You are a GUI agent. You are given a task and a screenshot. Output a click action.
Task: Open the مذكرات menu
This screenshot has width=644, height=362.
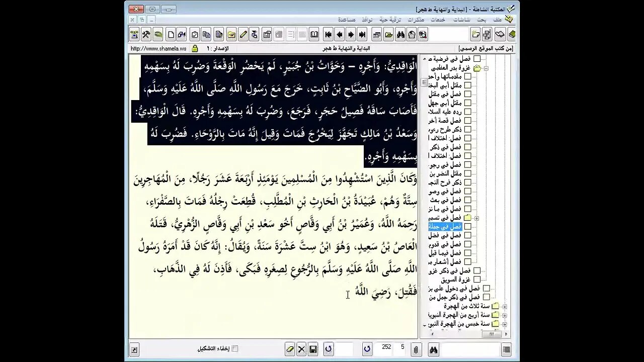pyautogui.click(x=416, y=19)
